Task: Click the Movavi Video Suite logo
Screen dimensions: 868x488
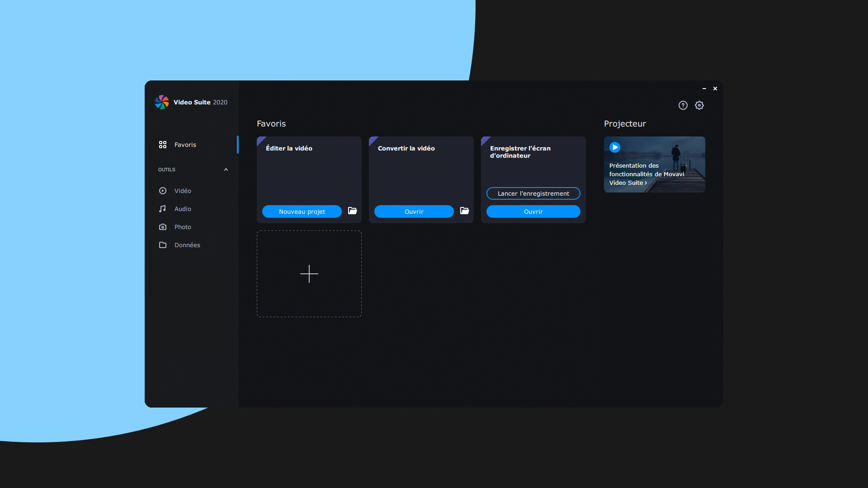Action: (162, 102)
